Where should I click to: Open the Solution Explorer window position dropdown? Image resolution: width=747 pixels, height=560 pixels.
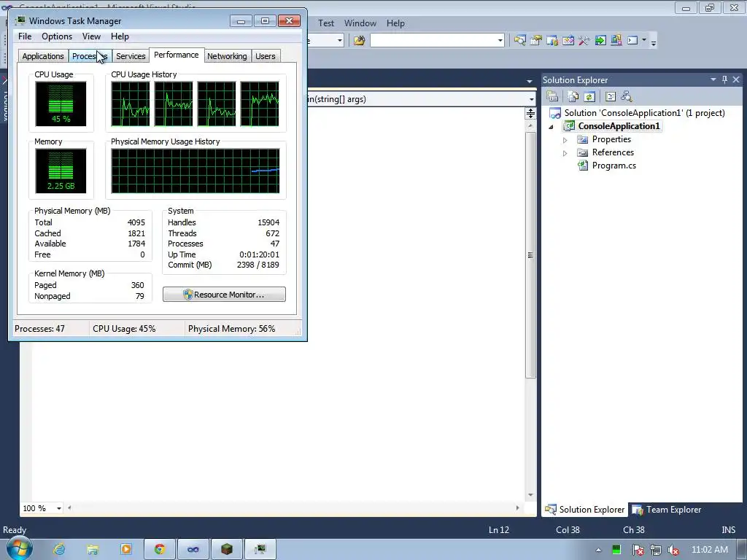pos(713,79)
